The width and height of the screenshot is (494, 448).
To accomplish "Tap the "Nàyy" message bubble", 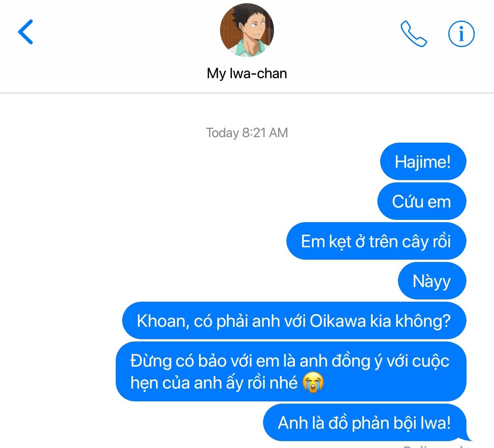I will pos(432,281).
